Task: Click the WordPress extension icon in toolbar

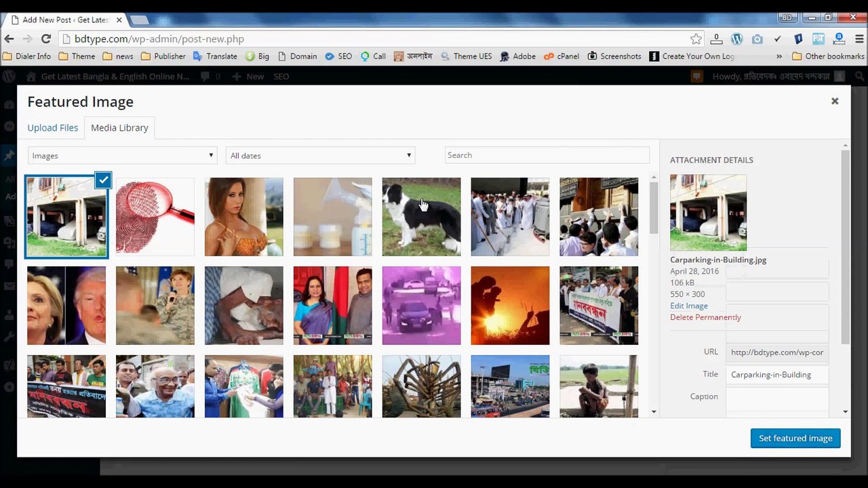Action: (x=737, y=39)
